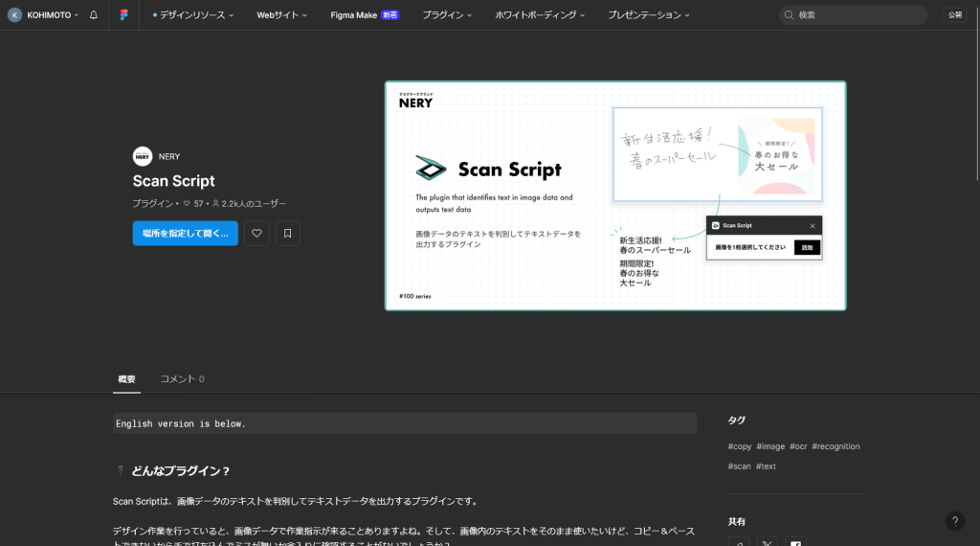
Task: Click the KOHIMOTO account avatar
Action: click(14, 15)
